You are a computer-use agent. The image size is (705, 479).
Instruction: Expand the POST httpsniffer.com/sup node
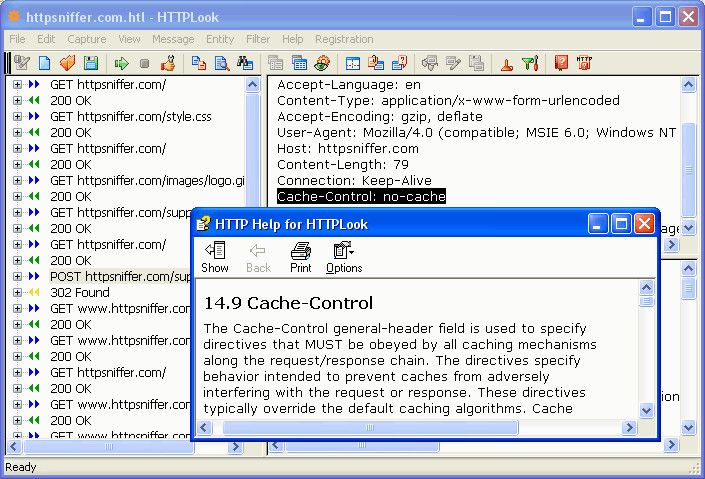tap(18, 276)
